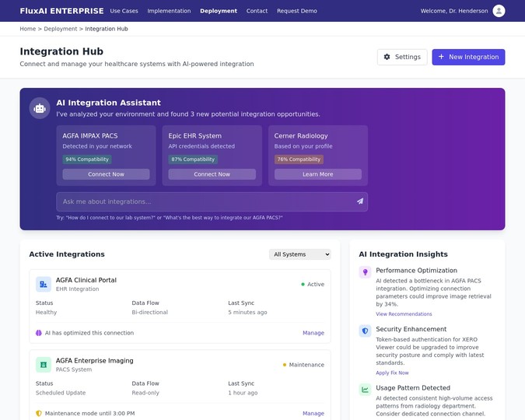Click the Integration Hub breadcrumb text
Image resolution: width=525 pixels, height=420 pixels.
point(107,29)
